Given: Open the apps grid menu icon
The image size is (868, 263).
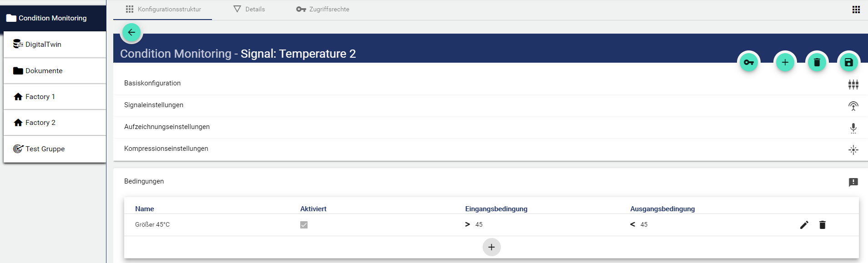Looking at the screenshot, I should [x=856, y=10].
